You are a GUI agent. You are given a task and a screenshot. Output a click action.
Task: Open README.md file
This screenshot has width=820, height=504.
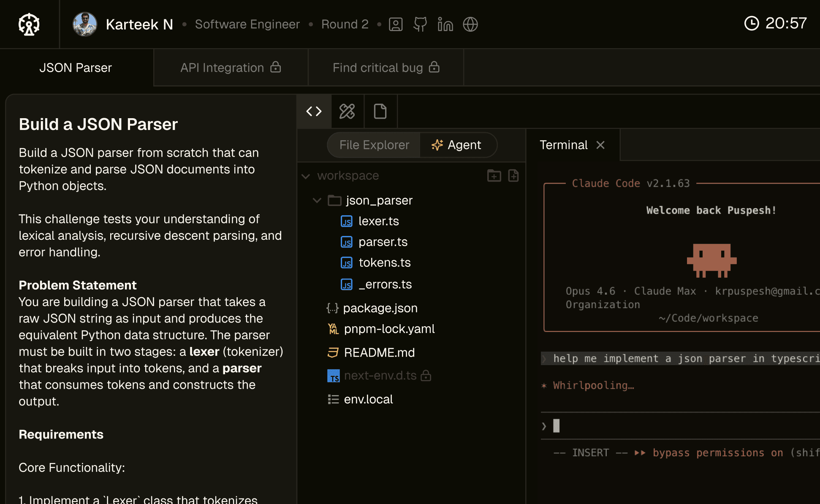(379, 352)
